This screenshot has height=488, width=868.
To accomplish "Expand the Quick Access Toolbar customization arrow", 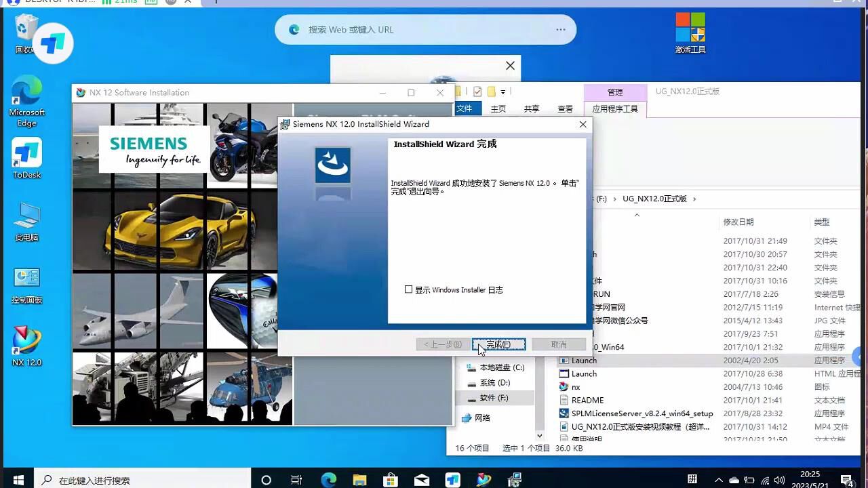I will point(502,91).
